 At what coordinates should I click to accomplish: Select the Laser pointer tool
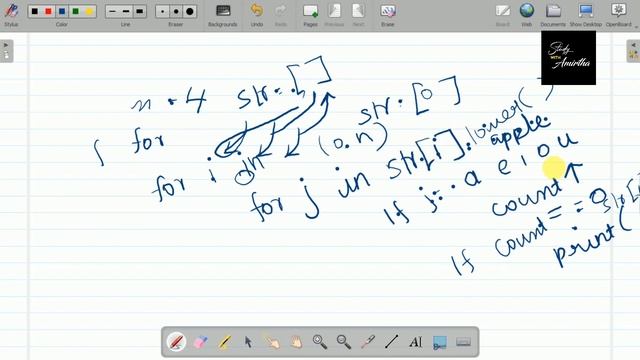(x=368, y=342)
